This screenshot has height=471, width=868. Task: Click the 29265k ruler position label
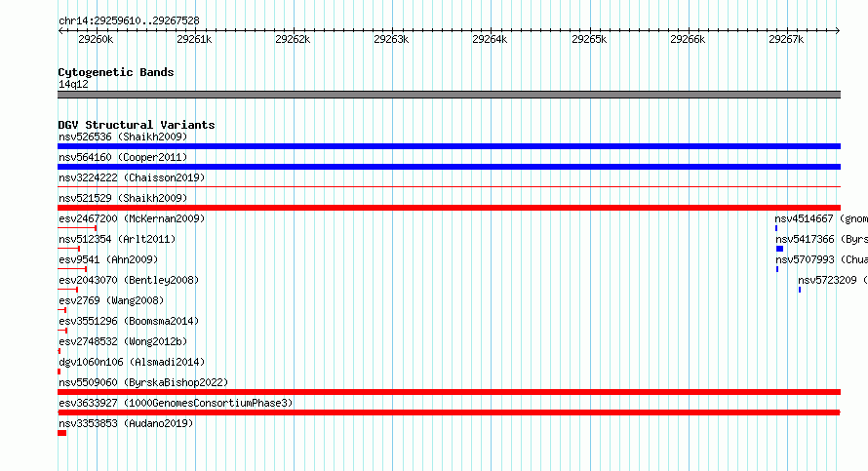tap(589, 39)
